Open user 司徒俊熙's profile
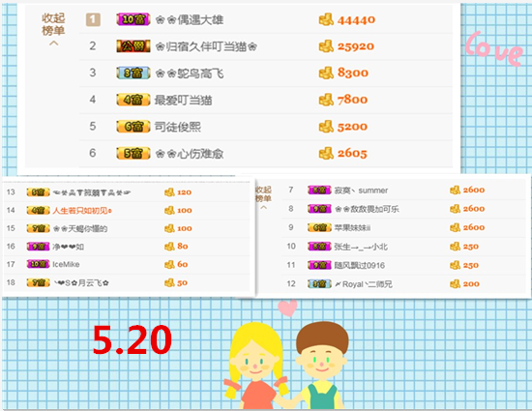This screenshot has width=532, height=411. tap(178, 127)
